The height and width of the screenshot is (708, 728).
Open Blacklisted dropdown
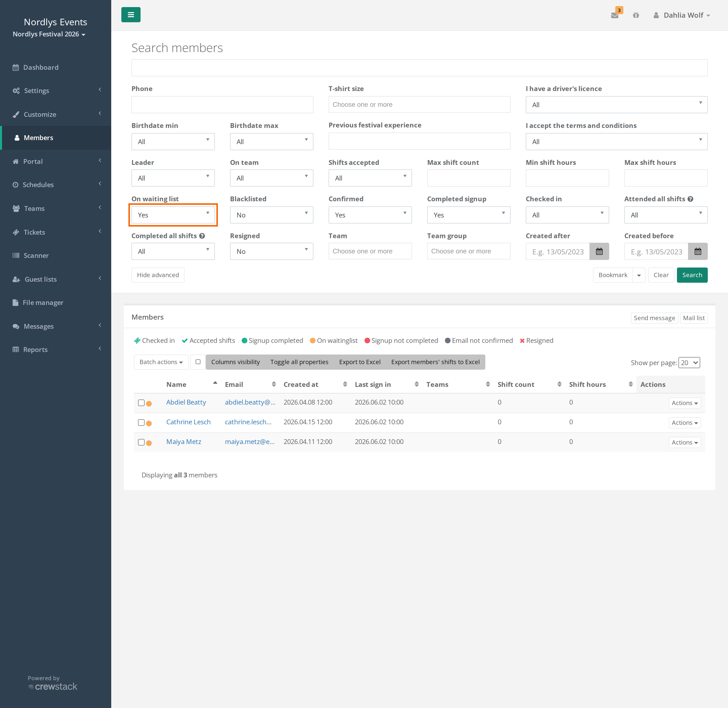pos(271,215)
